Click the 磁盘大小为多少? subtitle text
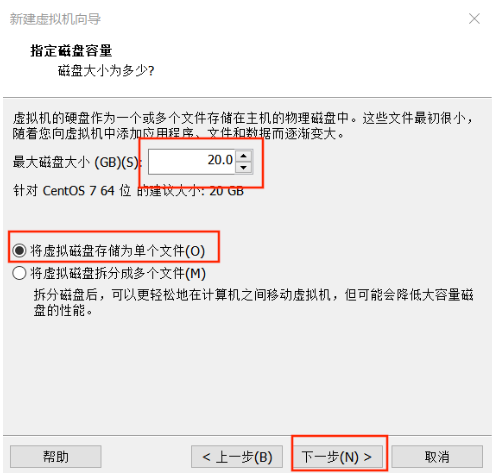 pos(106,71)
